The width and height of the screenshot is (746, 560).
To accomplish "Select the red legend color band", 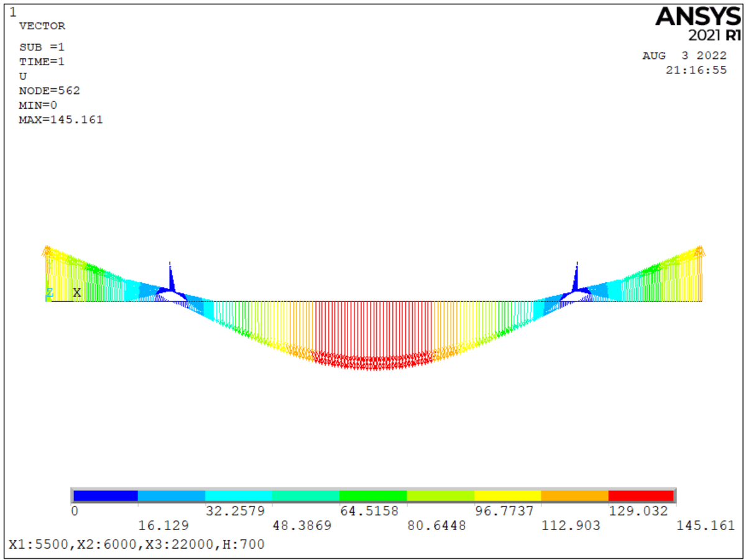I will click(x=641, y=495).
